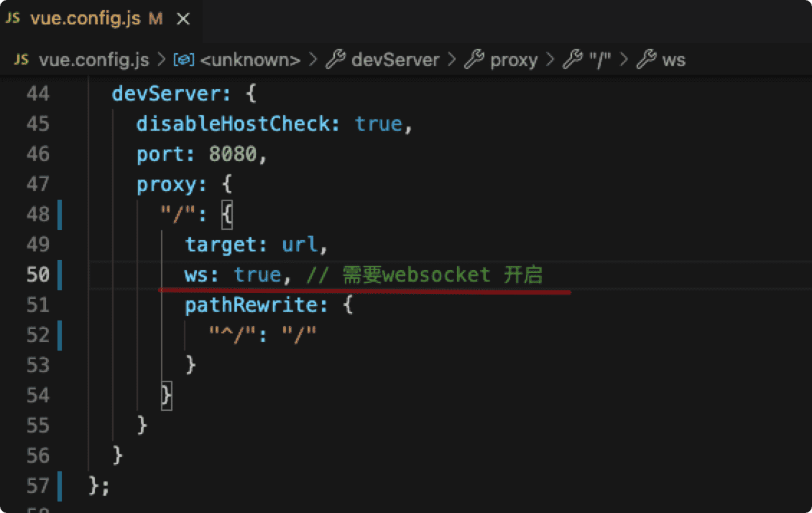
Task: Close the vue.config.js editor tab
Action: 183,19
